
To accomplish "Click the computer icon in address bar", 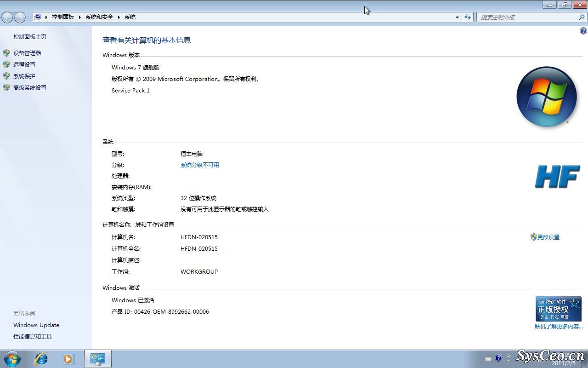I will [38, 17].
